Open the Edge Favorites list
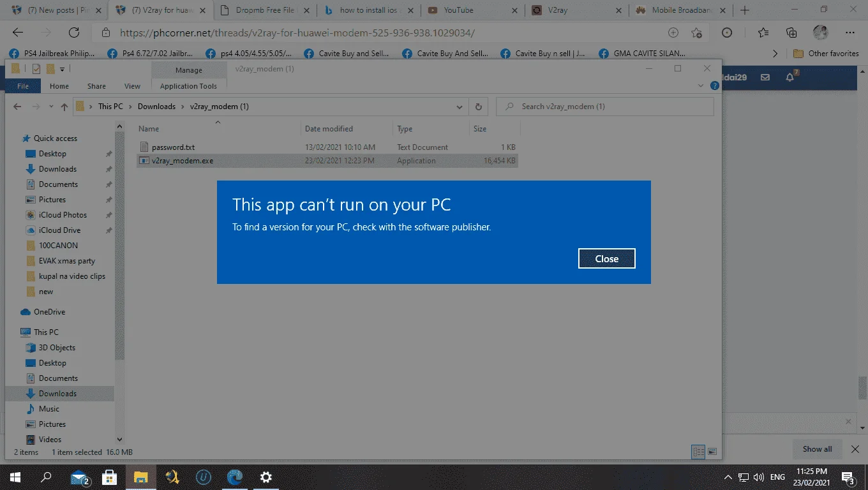Viewport: 868px width, 490px height. point(763,33)
